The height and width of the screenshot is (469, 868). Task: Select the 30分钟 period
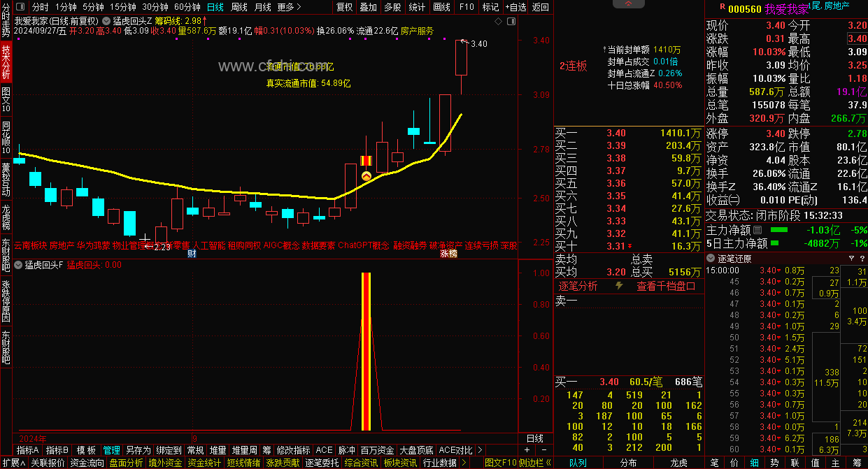[x=155, y=7]
